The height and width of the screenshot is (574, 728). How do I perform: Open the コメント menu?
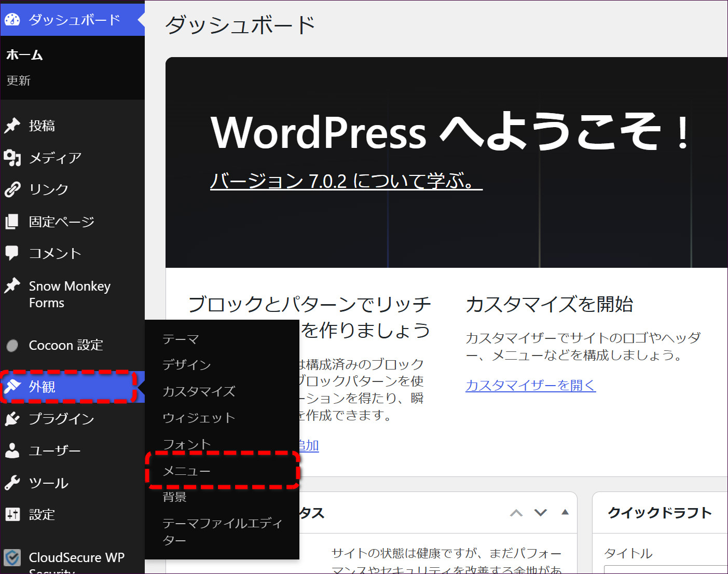point(72,253)
